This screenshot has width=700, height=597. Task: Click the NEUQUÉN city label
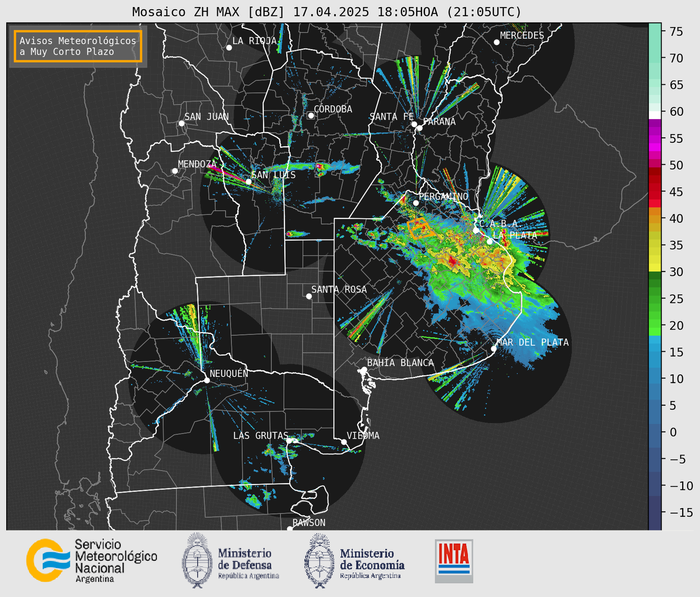click(229, 373)
